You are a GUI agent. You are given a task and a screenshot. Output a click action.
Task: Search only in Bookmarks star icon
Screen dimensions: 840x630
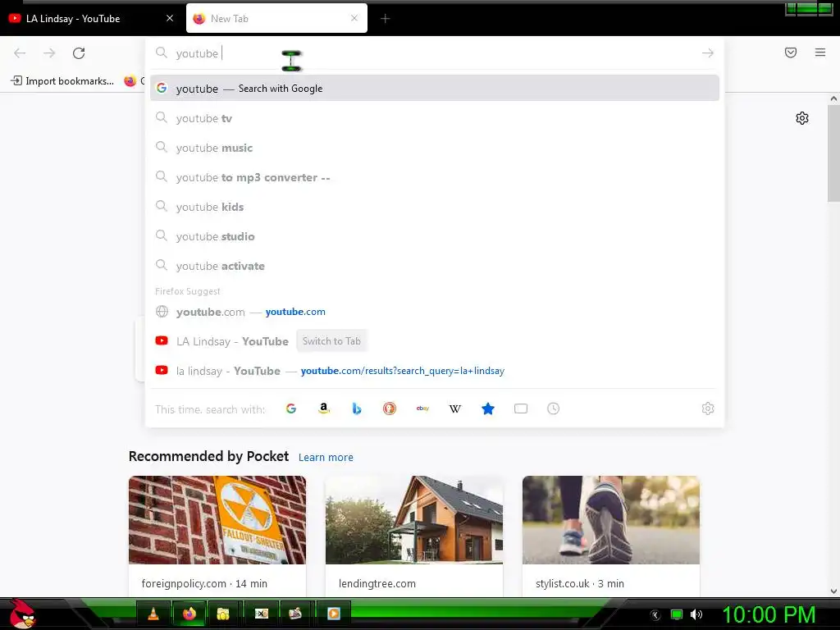488,409
